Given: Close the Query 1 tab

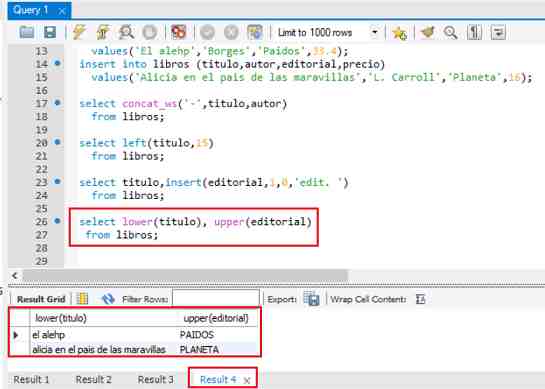Looking at the screenshot, I should tap(62, 11).
